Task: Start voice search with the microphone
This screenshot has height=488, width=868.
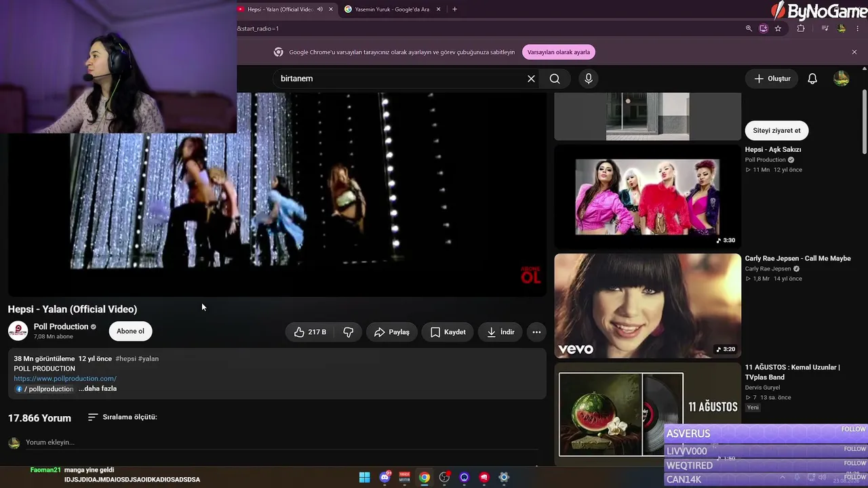Action: click(589, 79)
